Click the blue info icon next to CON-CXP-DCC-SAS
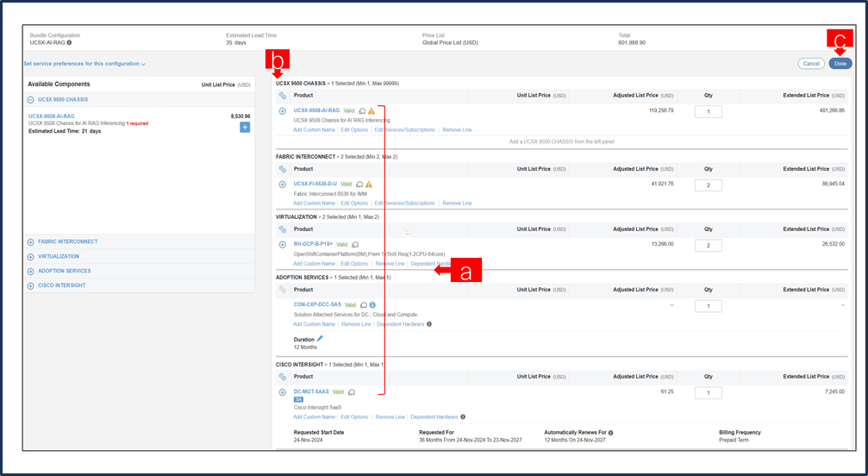 372,305
